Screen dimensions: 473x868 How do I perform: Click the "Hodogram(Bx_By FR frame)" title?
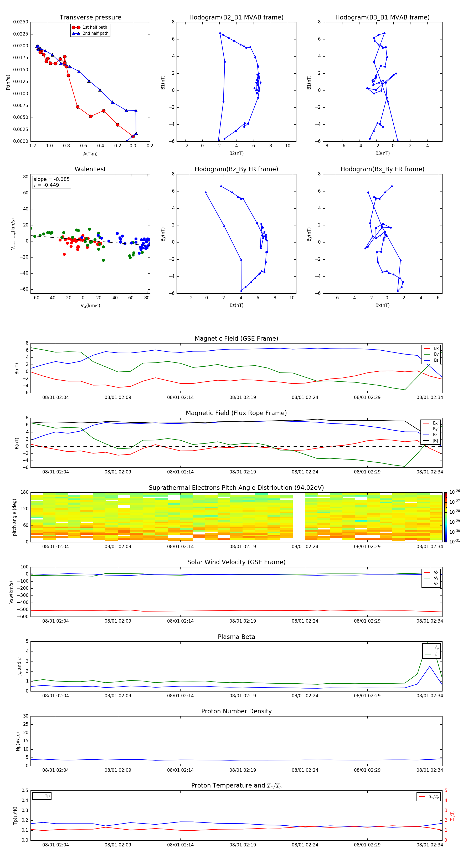coord(382,169)
